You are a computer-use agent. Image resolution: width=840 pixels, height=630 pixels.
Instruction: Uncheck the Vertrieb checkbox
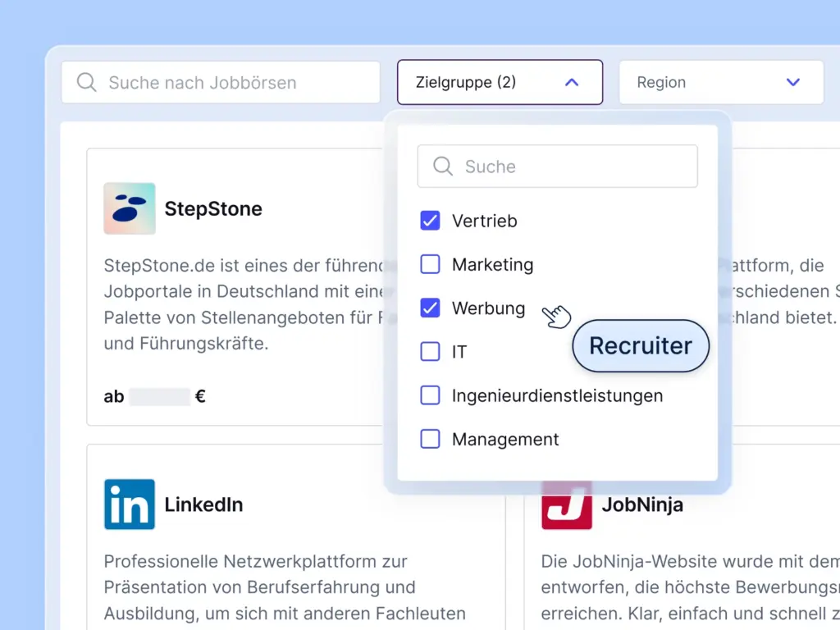[430, 220]
